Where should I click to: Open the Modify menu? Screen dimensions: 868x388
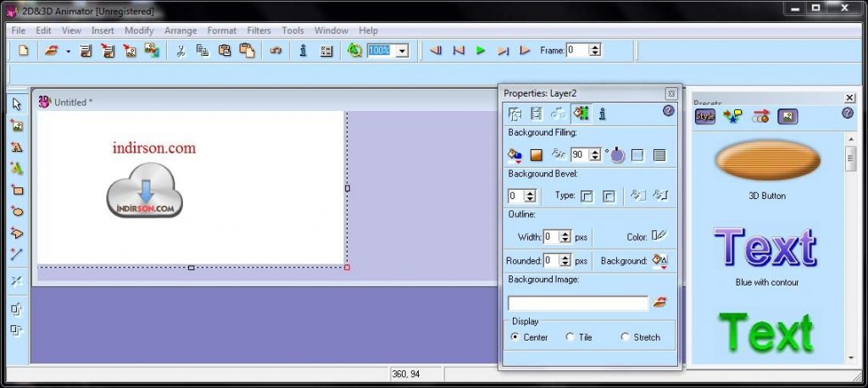click(139, 30)
